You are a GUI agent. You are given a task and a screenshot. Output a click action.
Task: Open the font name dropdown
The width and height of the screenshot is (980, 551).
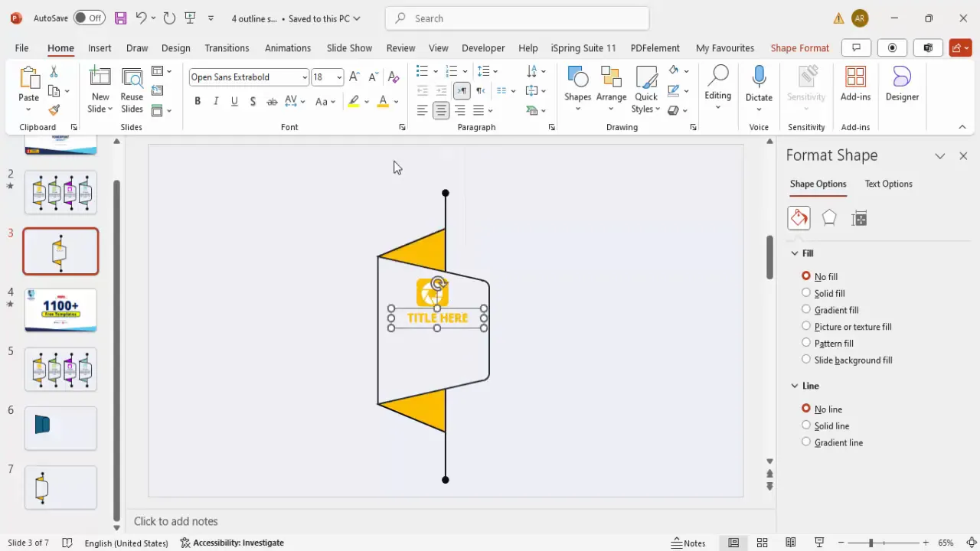pyautogui.click(x=304, y=77)
